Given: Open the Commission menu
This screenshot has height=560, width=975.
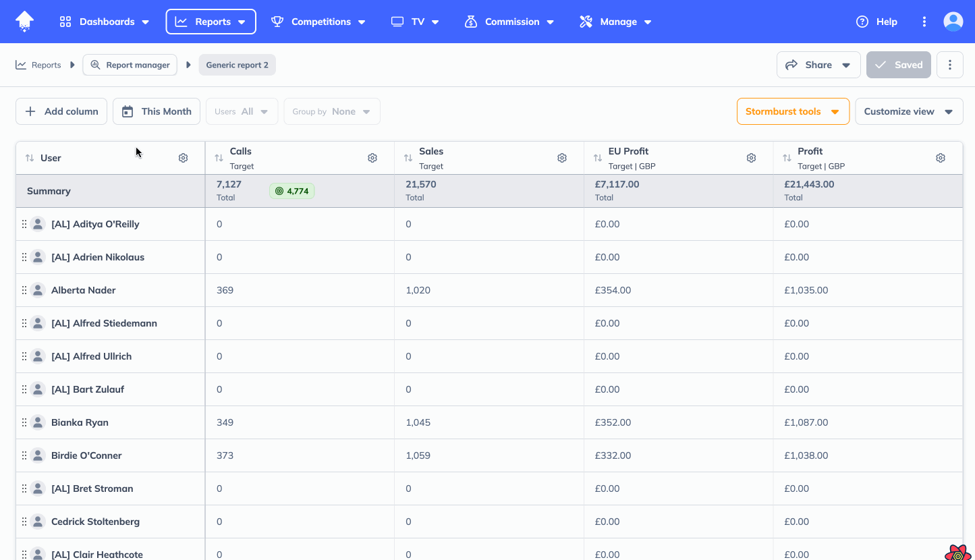Looking at the screenshot, I should 509,22.
